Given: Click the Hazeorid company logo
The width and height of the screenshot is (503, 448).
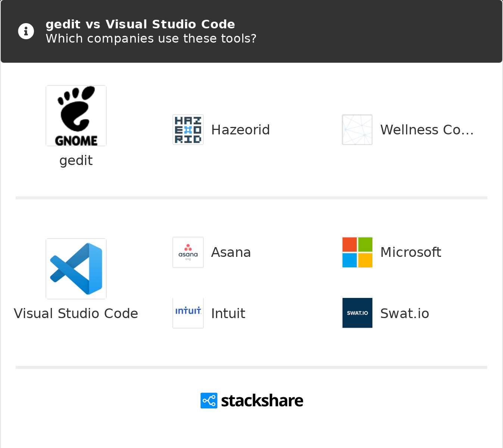Looking at the screenshot, I should tap(188, 130).
